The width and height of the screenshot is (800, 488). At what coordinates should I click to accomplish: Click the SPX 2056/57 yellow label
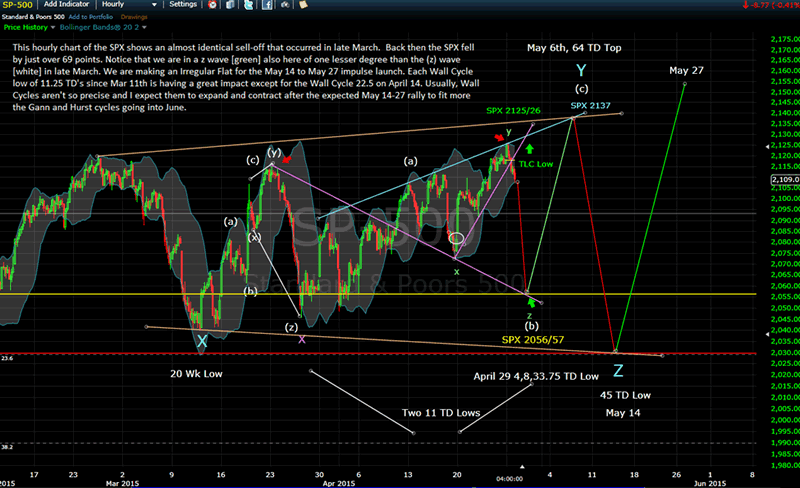(x=531, y=340)
